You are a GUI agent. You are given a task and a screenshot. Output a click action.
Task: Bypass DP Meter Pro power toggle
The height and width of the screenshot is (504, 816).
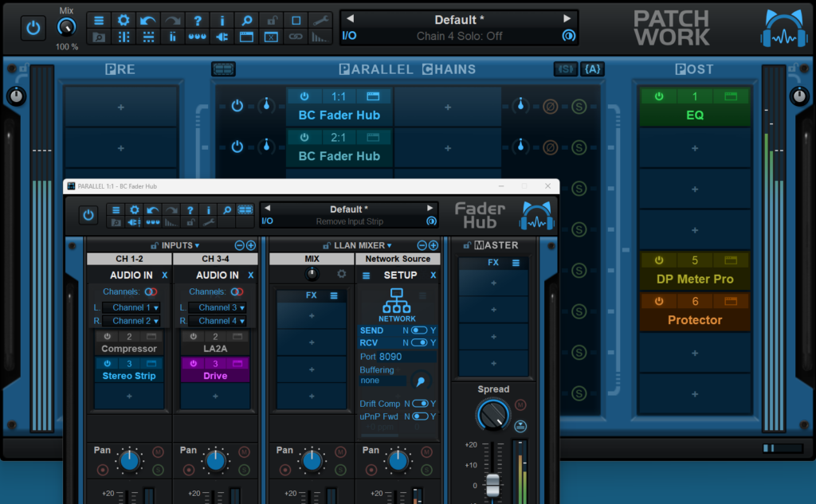click(x=659, y=260)
